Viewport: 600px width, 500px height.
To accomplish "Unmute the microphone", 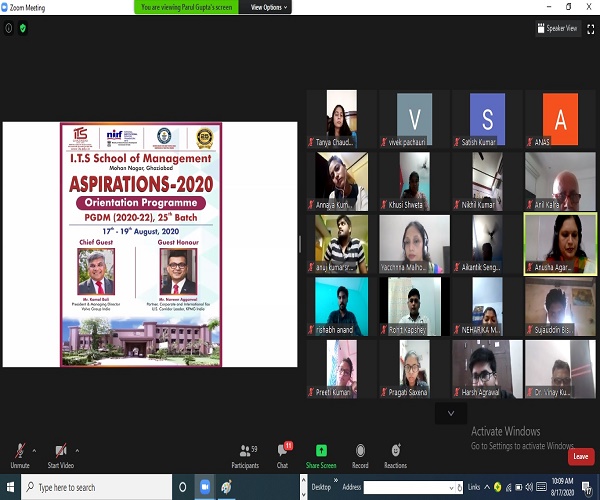I will point(20,455).
